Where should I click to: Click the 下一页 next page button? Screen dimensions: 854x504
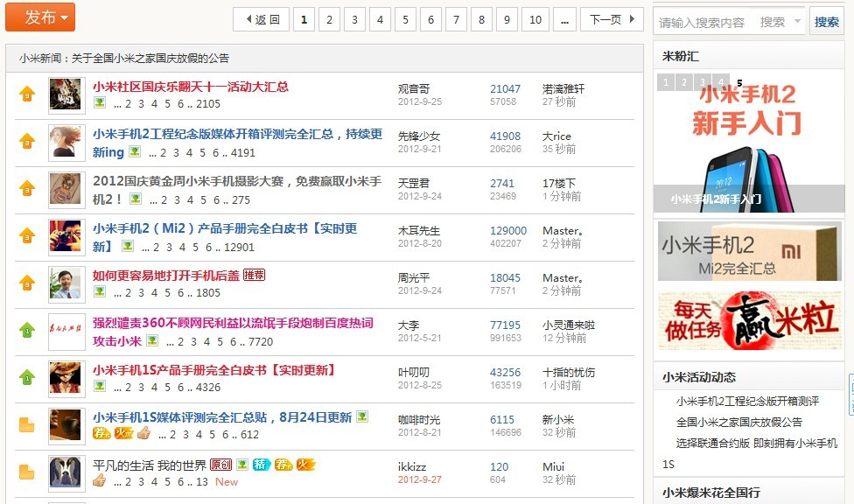[x=612, y=19]
